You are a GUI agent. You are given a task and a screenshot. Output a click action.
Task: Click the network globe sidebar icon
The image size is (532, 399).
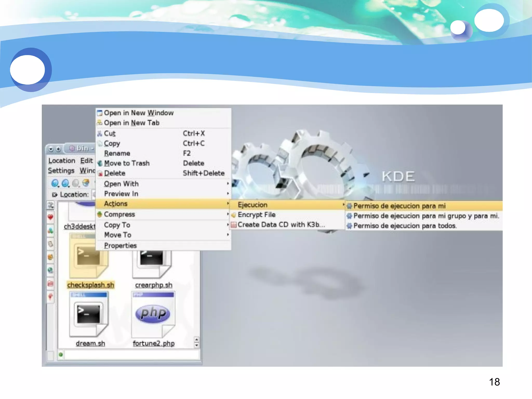point(50,270)
